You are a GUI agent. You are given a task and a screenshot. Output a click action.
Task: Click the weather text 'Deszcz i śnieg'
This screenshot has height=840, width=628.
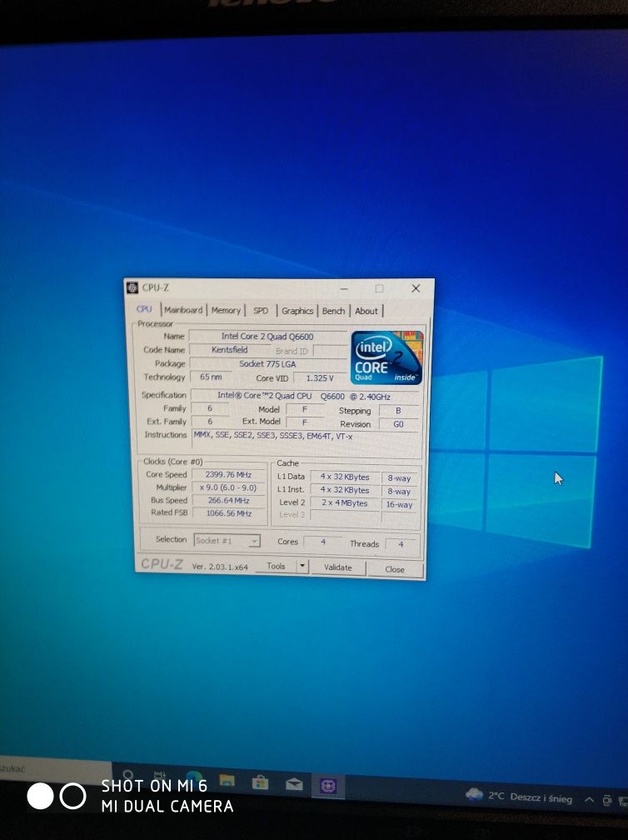point(541,797)
